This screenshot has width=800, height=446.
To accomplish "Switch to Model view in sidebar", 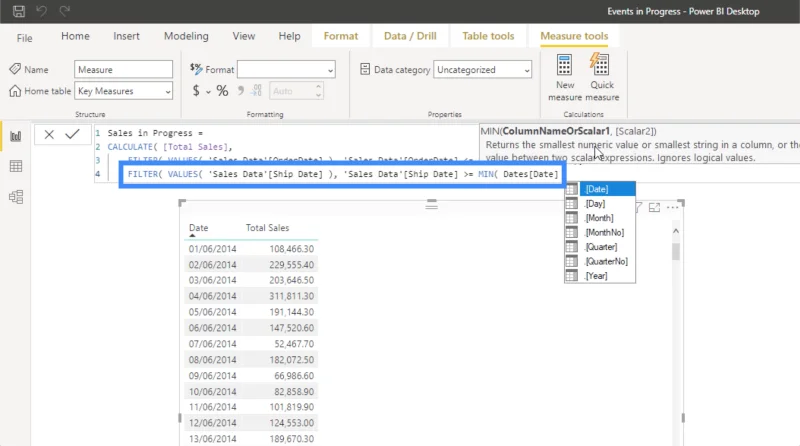I will click(16, 196).
